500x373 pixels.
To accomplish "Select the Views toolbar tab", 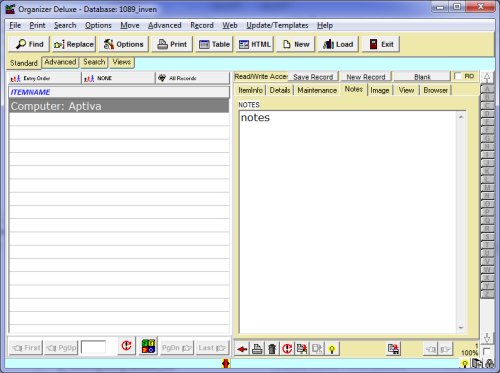I will (x=122, y=62).
